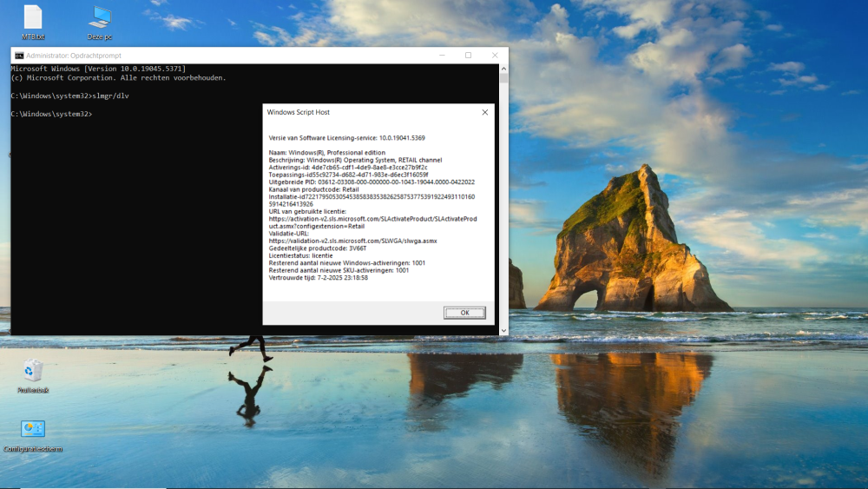
Task: Click 'Licentiestatus: licentie' line
Action: tap(300, 256)
